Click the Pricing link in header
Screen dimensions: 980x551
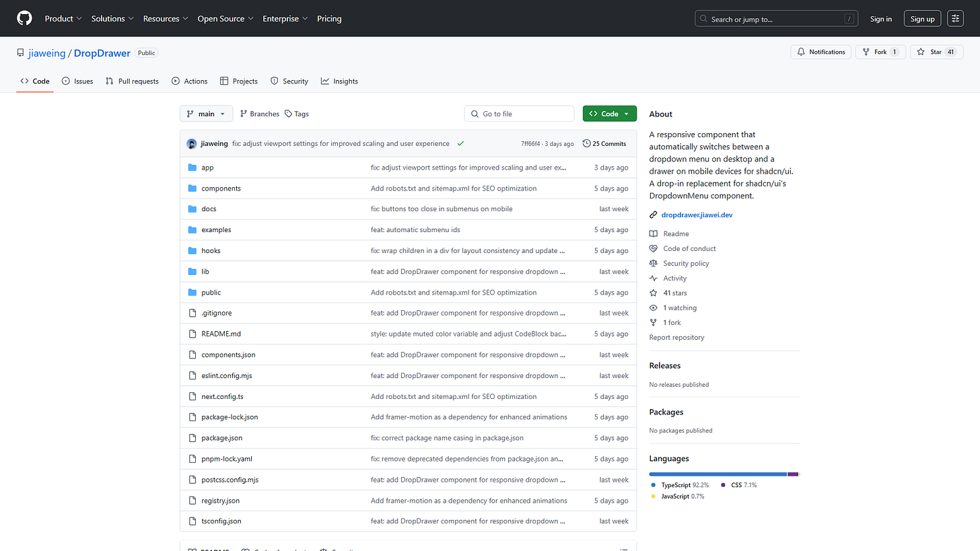329,19
